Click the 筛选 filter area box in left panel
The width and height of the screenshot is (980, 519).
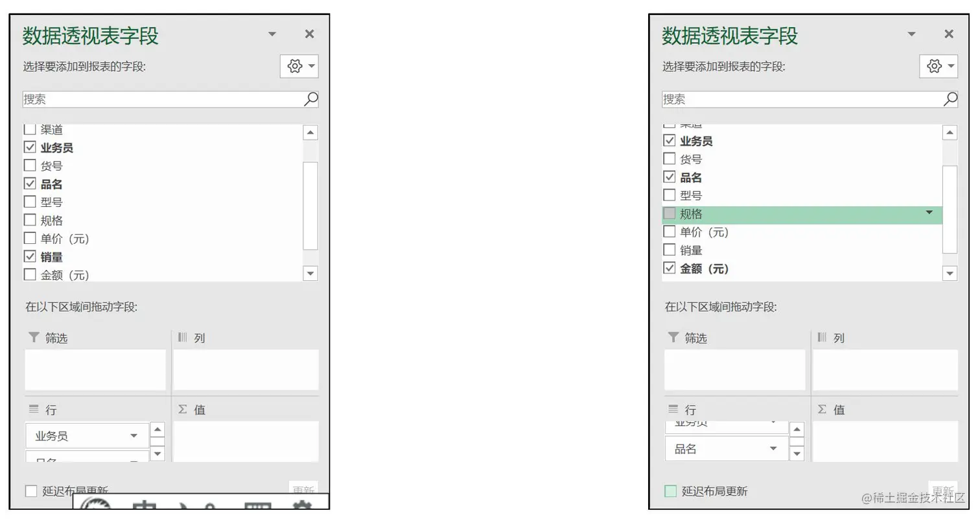click(x=95, y=370)
